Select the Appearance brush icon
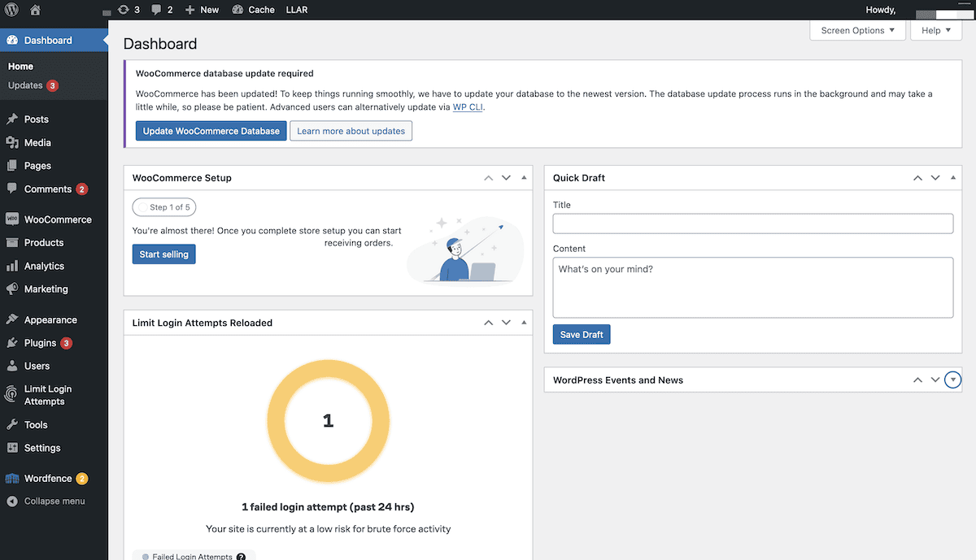Image resolution: width=976 pixels, height=560 pixels. click(11, 319)
